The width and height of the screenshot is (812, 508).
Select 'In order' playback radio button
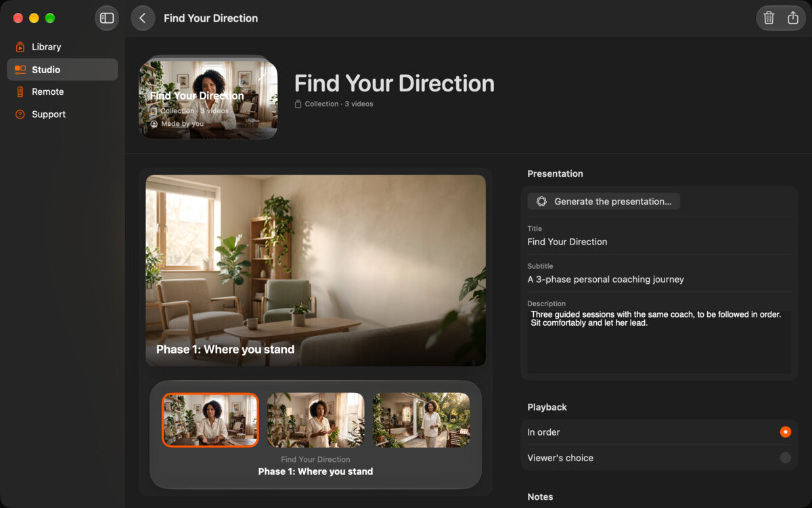[785, 432]
